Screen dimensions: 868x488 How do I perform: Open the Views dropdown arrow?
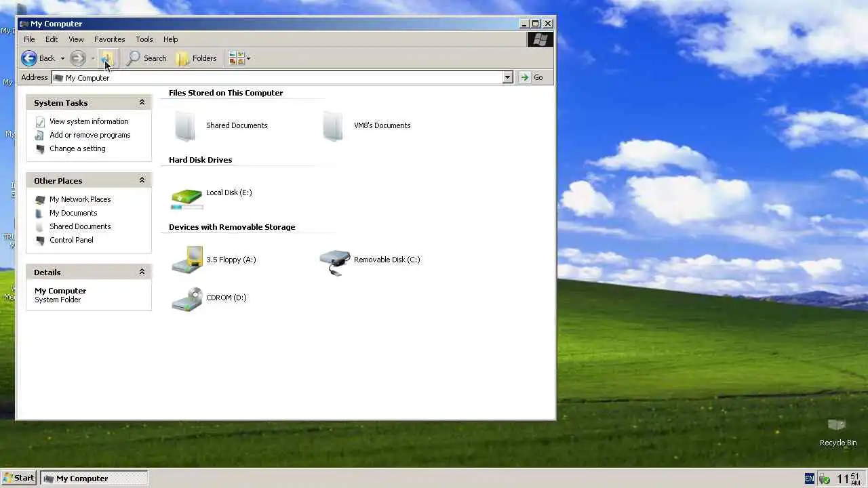[248, 58]
